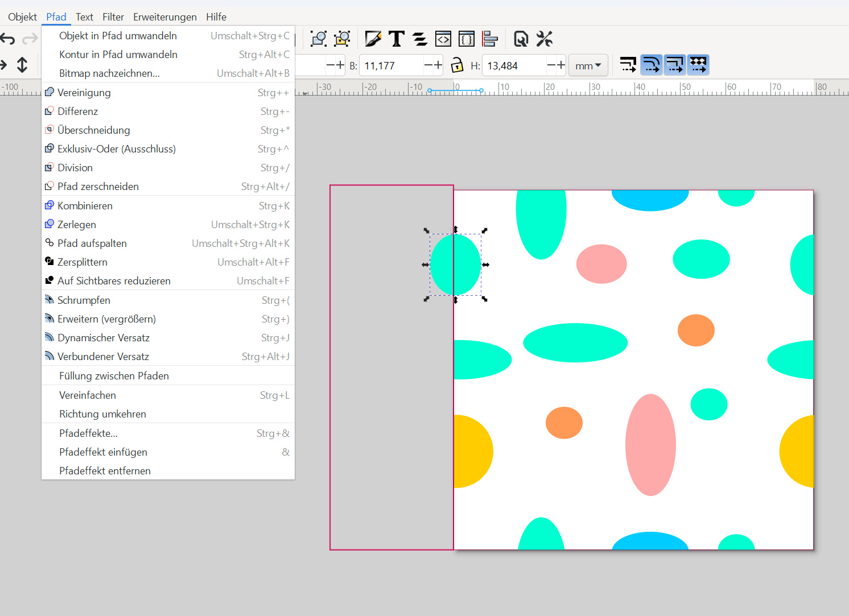Open the Document Properties icon

coord(521,39)
